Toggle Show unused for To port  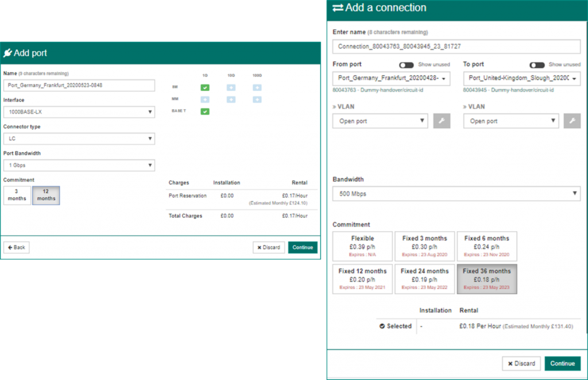tap(537, 65)
